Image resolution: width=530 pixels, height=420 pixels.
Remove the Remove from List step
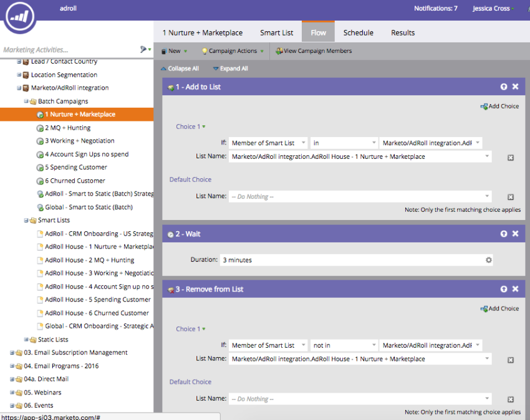coord(515,289)
